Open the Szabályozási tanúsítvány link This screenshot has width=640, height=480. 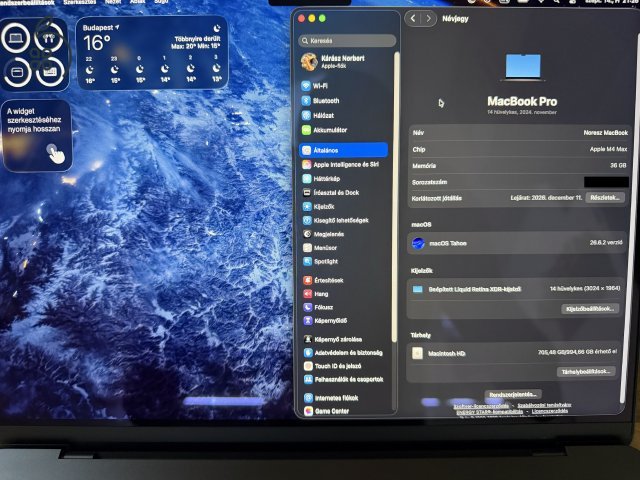point(544,405)
